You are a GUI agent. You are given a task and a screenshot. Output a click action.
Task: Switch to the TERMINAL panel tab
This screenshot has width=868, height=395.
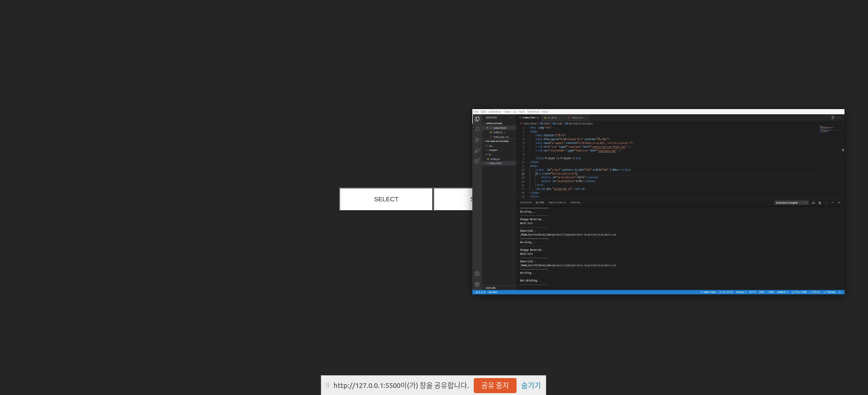coord(575,203)
